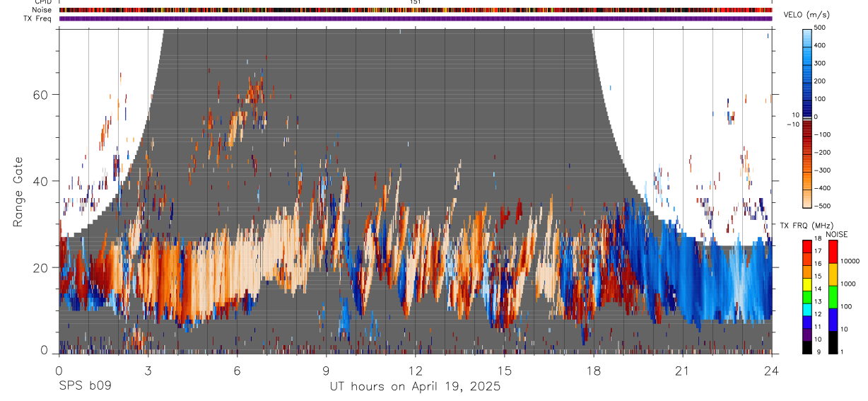Screen dimensions: 868x401
Task: Click the 21 UT hour tick label
Action: tap(682, 370)
